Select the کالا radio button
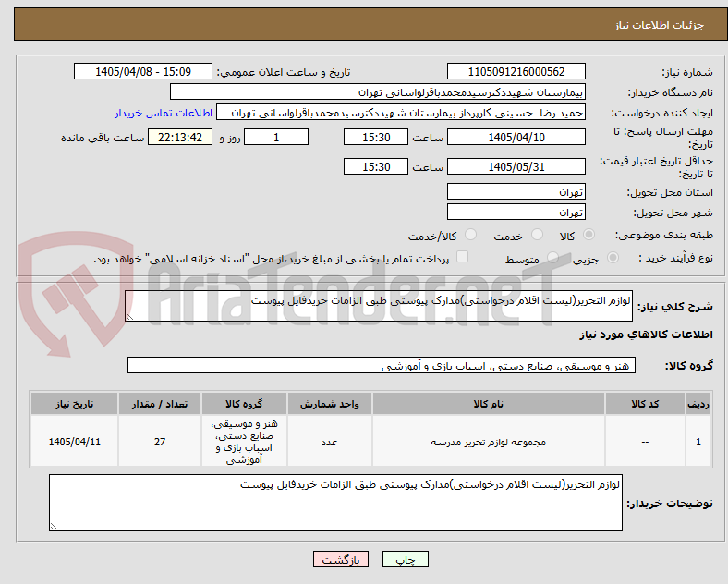 (588, 235)
